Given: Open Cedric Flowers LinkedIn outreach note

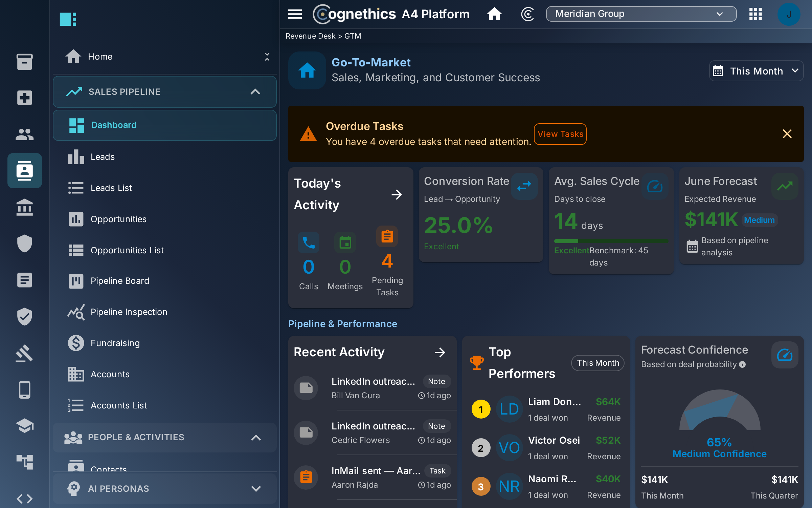Looking at the screenshot, I should 372,432.
